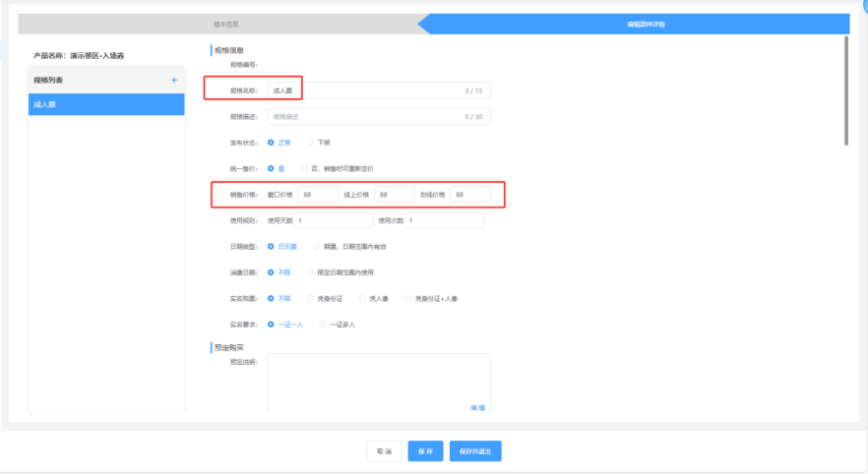This screenshot has height=474, width=868.
Task: Open the 编辑票种详情 step tab
Action: point(641,24)
